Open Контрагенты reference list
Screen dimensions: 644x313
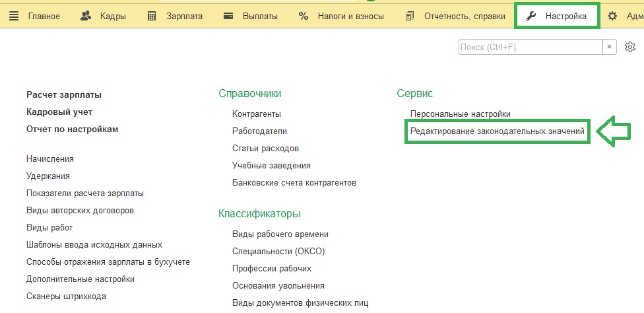257,114
